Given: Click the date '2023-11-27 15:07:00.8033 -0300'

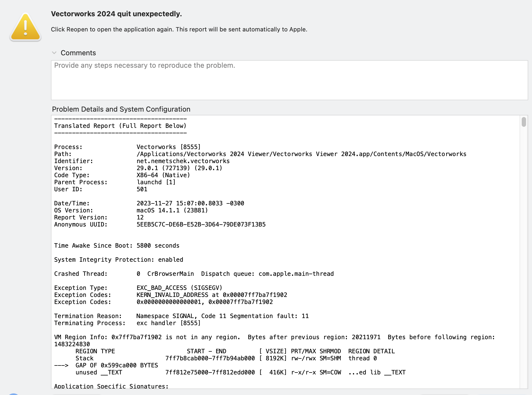Looking at the screenshot, I should 190,203.
